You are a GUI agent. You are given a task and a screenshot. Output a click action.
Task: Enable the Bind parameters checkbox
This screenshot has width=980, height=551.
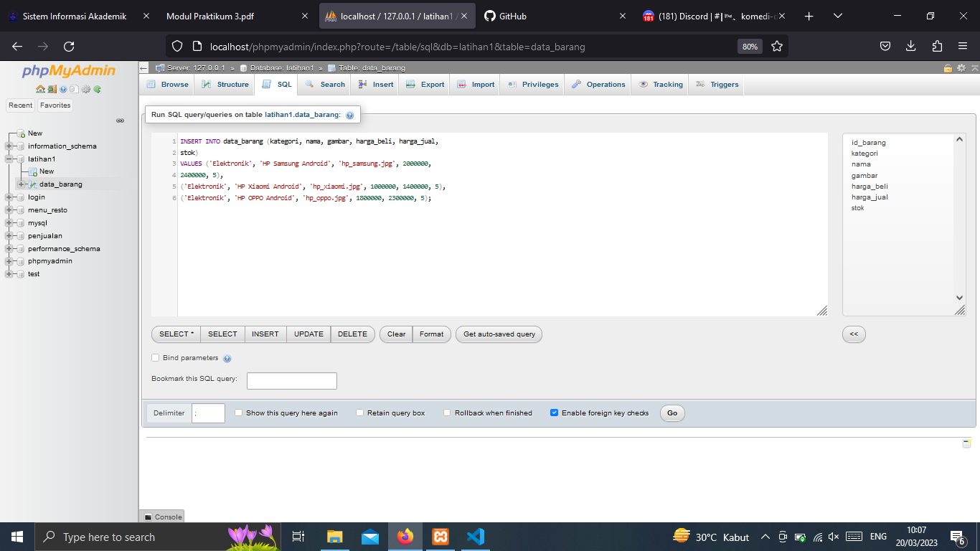click(155, 358)
